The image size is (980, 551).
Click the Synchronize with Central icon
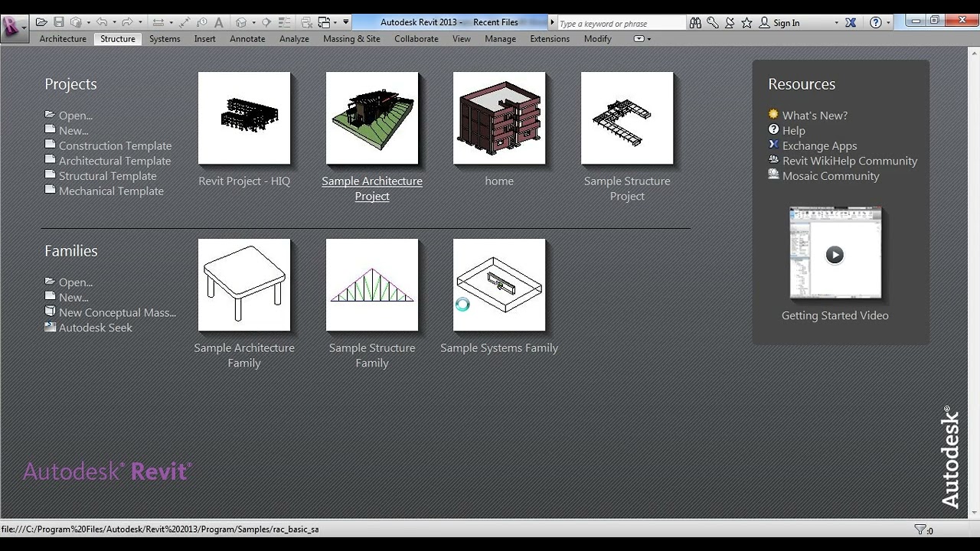[x=77, y=22]
